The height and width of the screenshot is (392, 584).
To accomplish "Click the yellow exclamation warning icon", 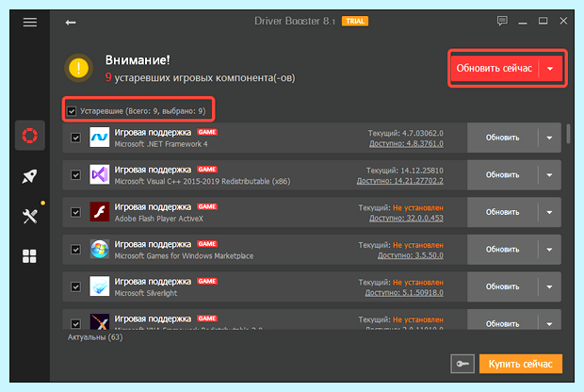I will tap(78, 68).
